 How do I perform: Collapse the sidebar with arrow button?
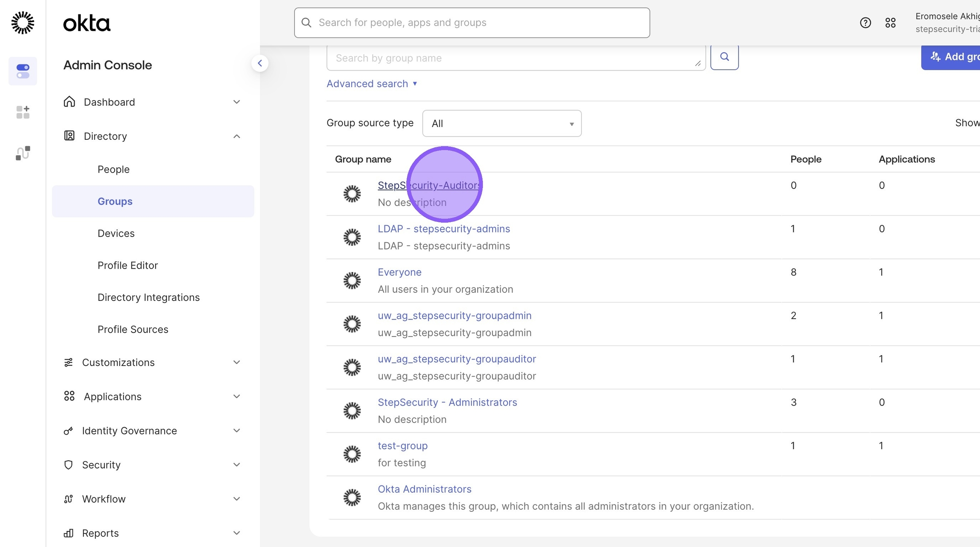(x=259, y=63)
